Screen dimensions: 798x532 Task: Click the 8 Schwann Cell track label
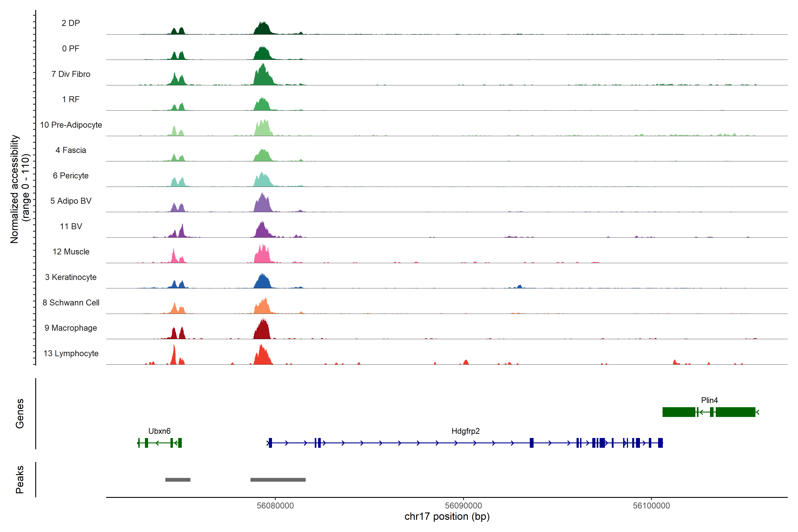71,302
